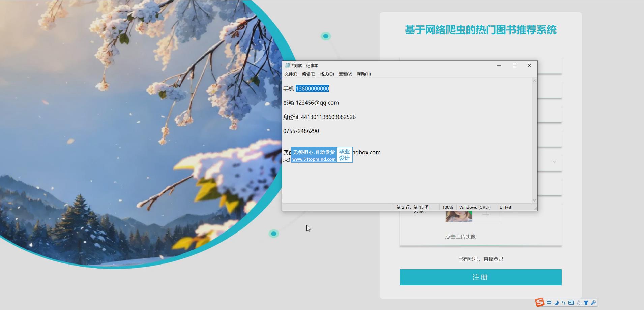Open the IME skin shirt icon

586,303
